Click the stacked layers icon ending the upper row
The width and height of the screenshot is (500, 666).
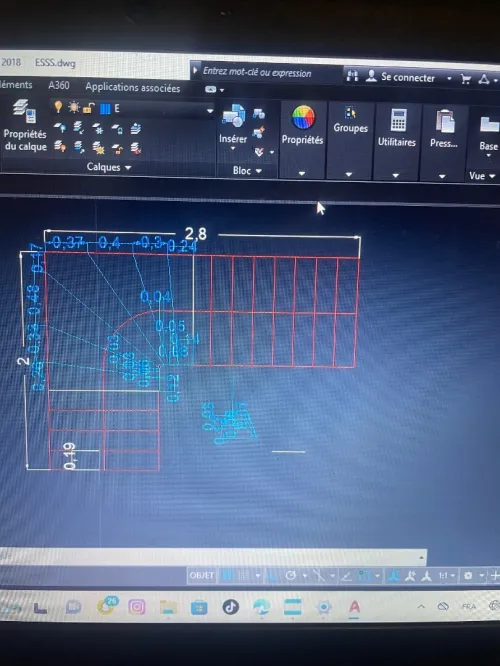tap(136, 129)
